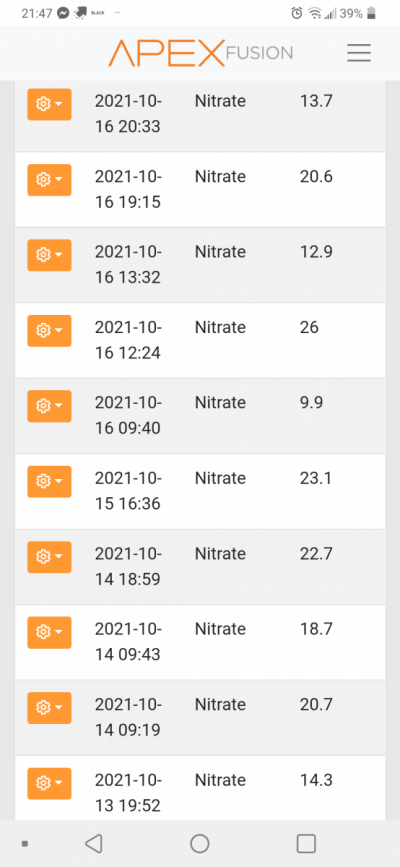Viewport: 400px width, 867px height.
Task: Tap the battery 39% indicator
Action: click(357, 13)
